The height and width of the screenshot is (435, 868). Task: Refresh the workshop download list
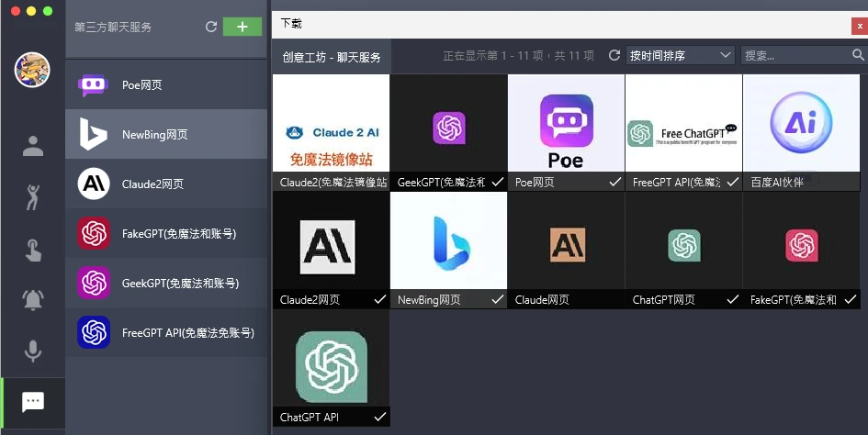614,56
